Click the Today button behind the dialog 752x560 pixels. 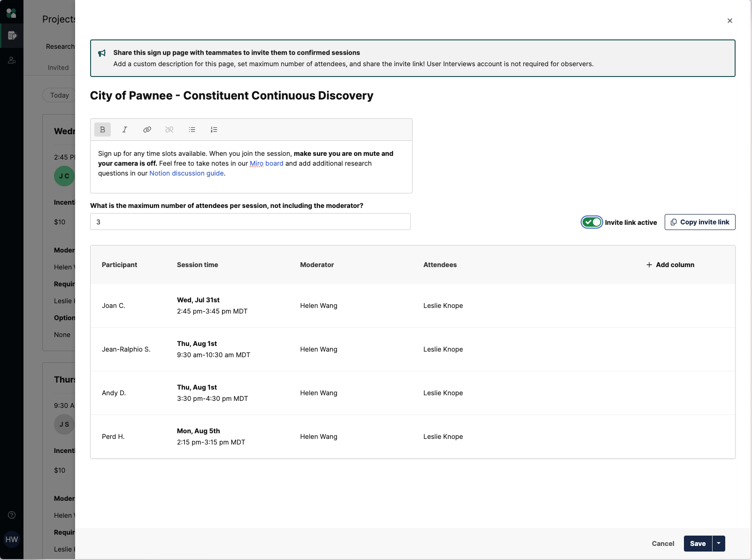click(59, 95)
